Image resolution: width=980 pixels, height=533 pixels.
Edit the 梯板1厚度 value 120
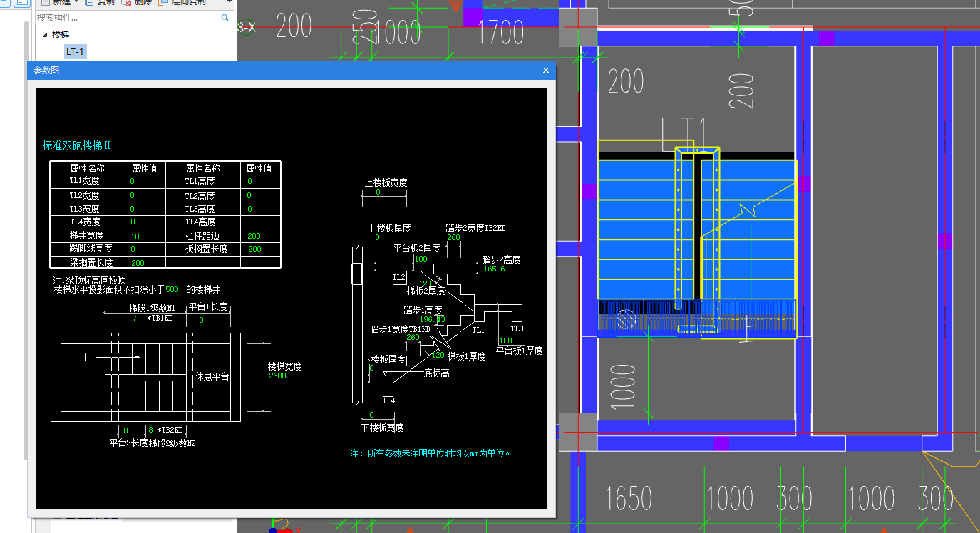click(x=438, y=354)
